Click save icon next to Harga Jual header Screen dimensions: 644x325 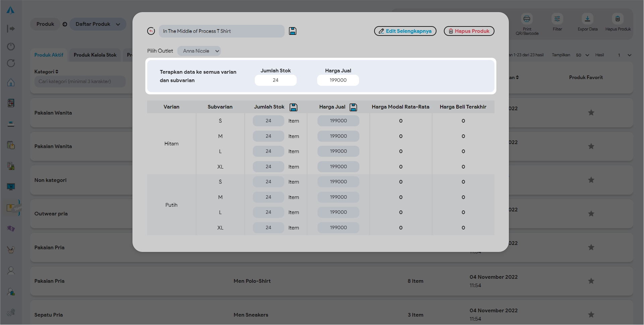tap(353, 107)
